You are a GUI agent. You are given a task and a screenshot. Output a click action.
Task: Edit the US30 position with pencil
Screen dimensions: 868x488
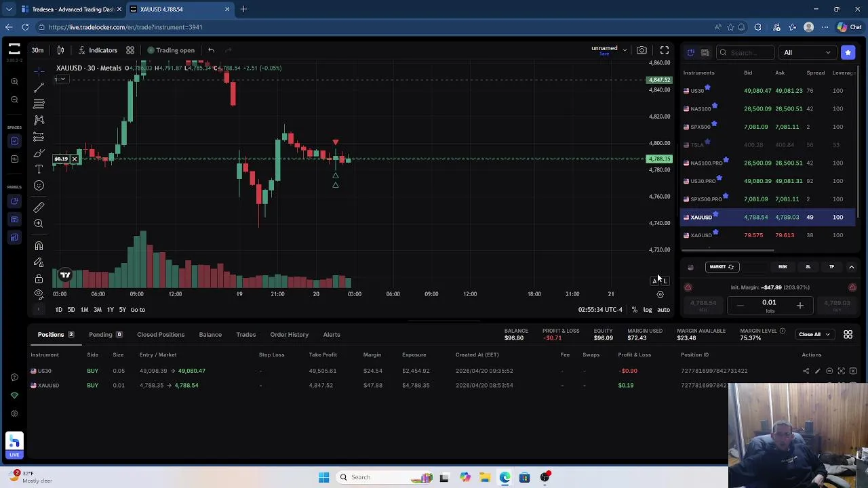[818, 371]
